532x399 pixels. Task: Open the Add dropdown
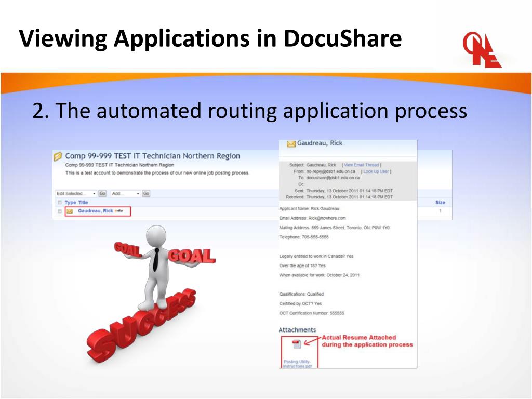pos(125,193)
